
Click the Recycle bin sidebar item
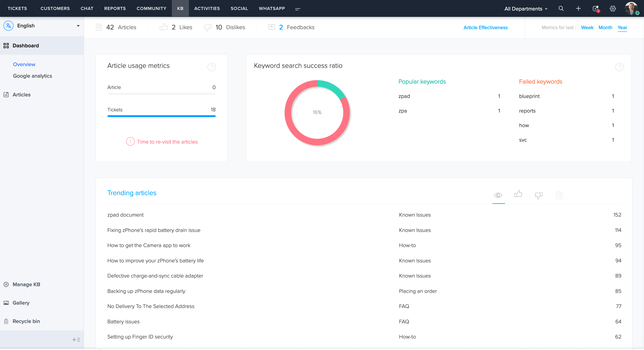click(26, 321)
